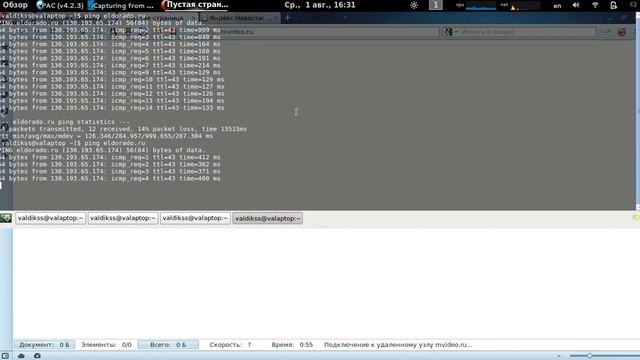Select the Яндекс.Новости browser tab

tap(240, 18)
